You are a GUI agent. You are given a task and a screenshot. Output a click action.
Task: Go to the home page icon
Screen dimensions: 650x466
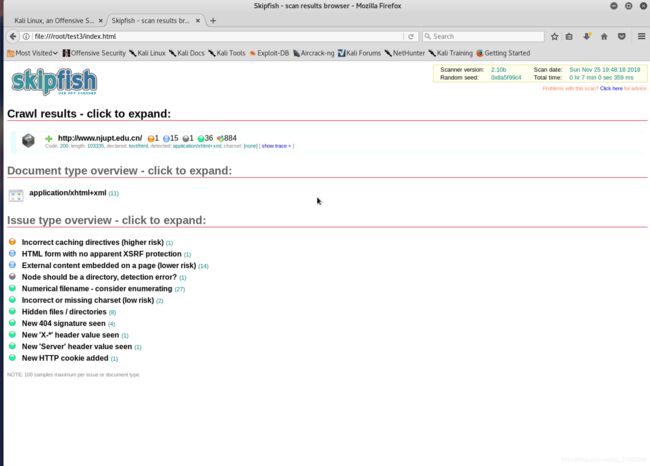click(604, 36)
